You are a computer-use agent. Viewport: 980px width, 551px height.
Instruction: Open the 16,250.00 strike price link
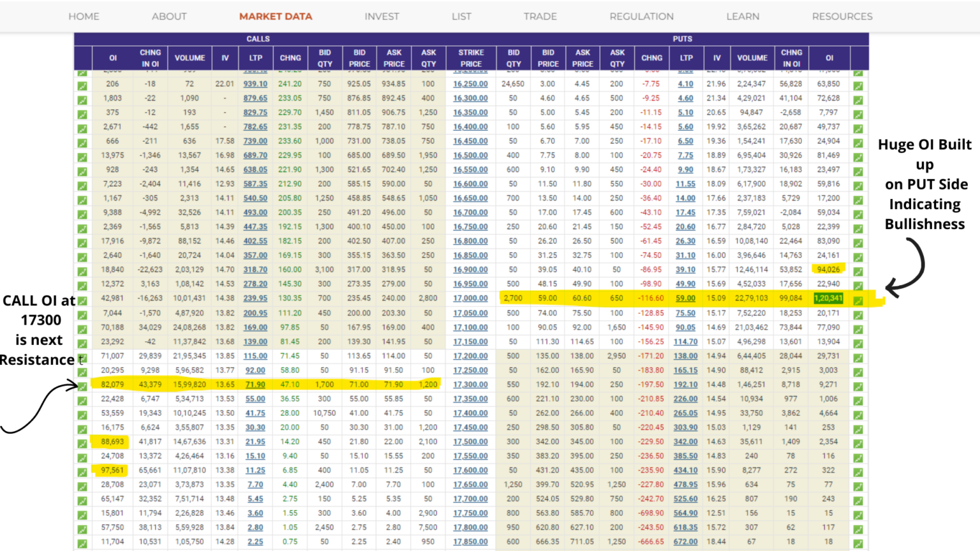pyautogui.click(x=470, y=84)
